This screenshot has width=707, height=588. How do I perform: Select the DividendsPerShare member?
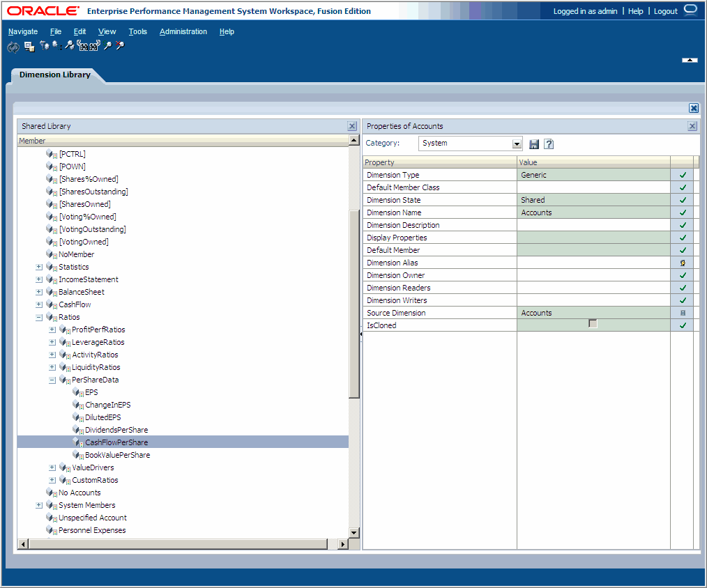[x=116, y=431]
